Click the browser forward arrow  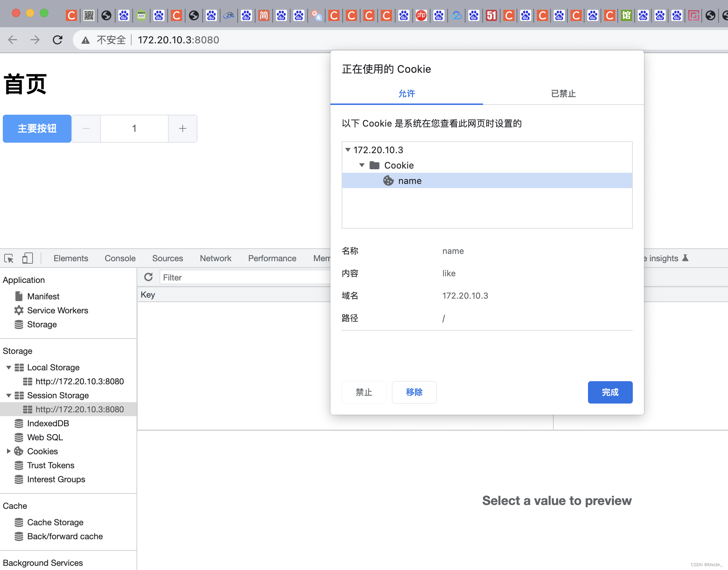(35, 40)
